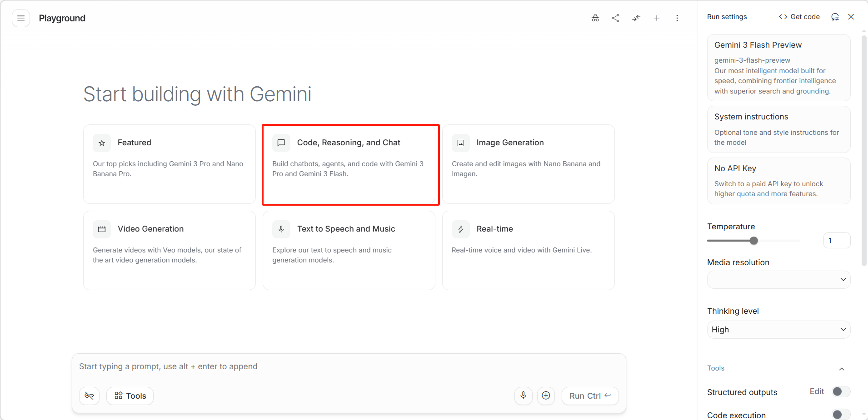Click the share prompt icon
Screen dimensions: 868x420
(x=615, y=18)
